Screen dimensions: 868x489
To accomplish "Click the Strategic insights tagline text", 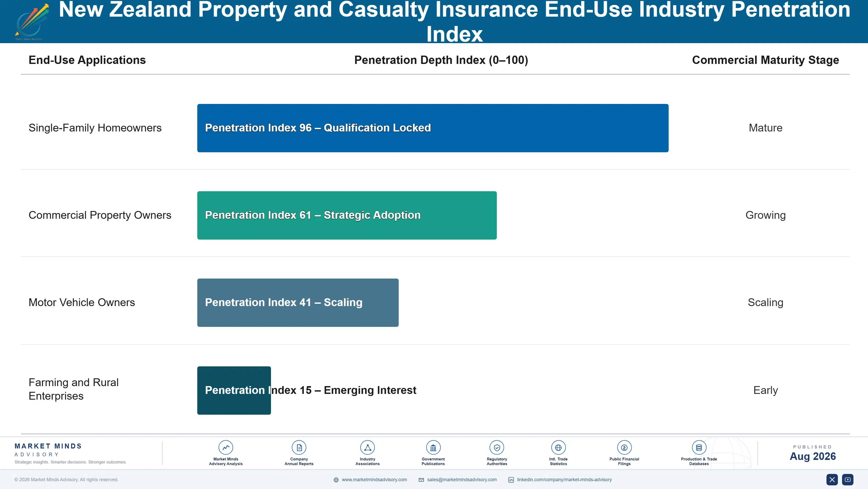I will coord(70,462).
